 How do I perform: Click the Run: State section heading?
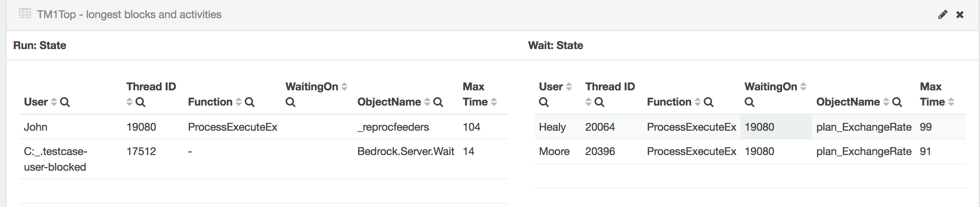[x=40, y=45]
